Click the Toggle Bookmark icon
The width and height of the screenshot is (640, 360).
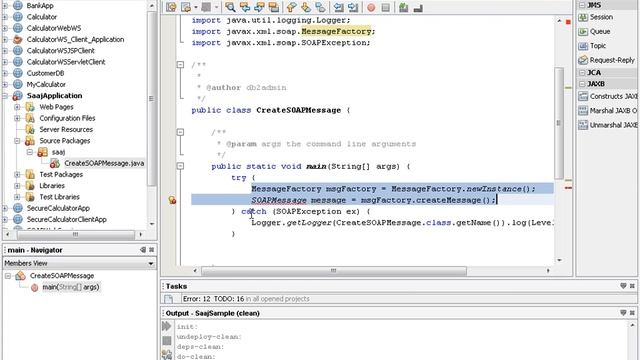(320, 7)
